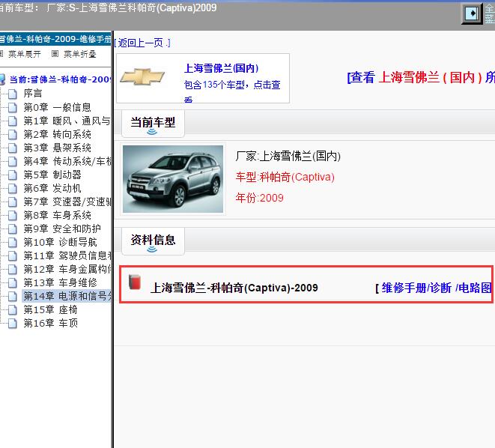Open 第2章 转向系统
The image size is (495, 448).
coord(57,135)
